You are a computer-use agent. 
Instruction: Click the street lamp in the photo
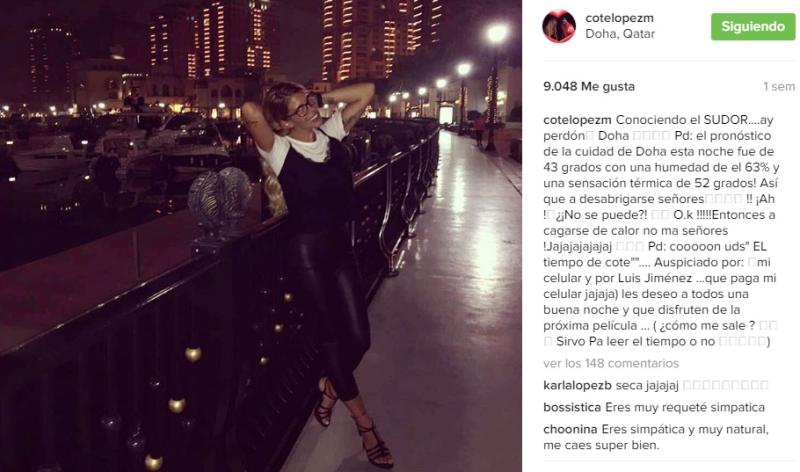click(495, 87)
